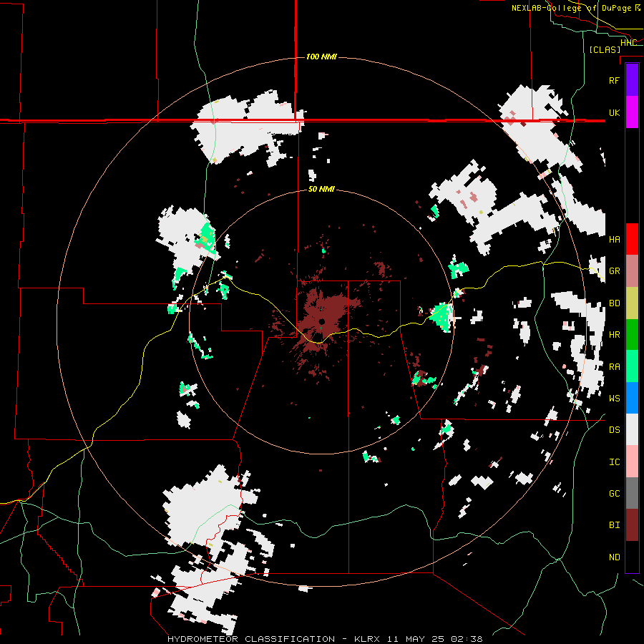The image size is (644, 644).
Task: Click the GR legend label
Action: point(615,271)
